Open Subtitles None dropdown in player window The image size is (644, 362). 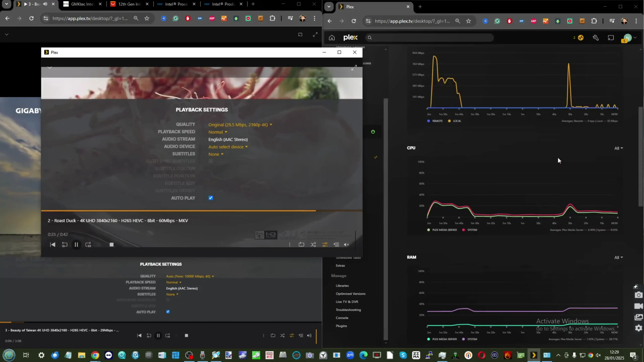216,154
